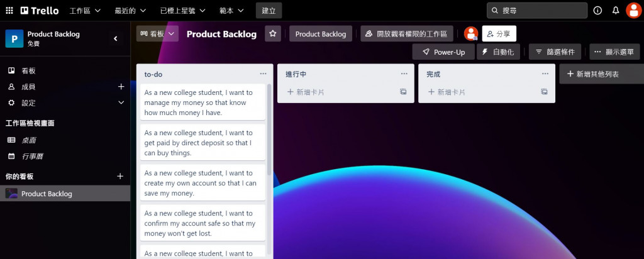Open the confirm my account safe card
Screen dimensions: 644x259
click(x=203, y=223)
